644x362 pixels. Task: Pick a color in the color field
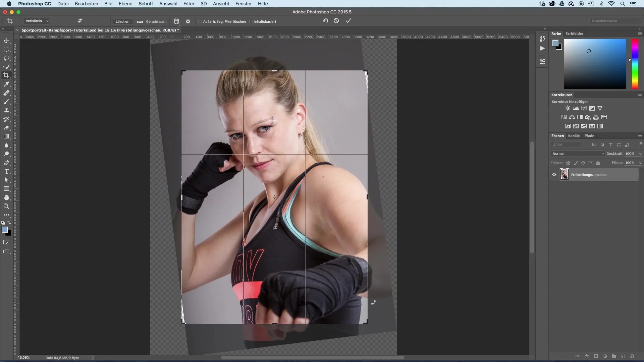[595, 64]
